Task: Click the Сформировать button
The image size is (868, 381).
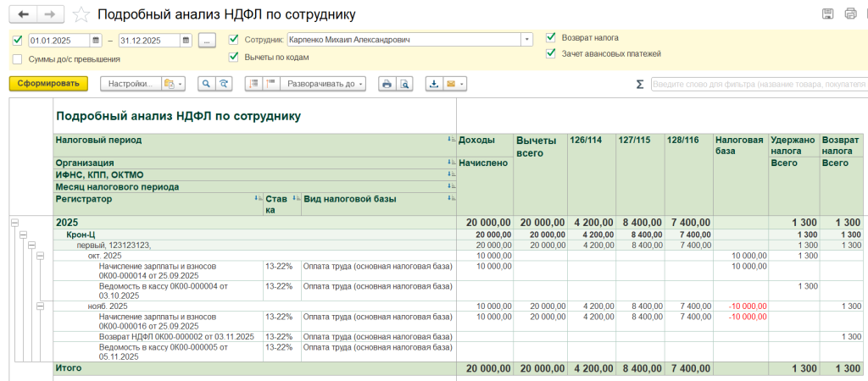Action: (48, 84)
